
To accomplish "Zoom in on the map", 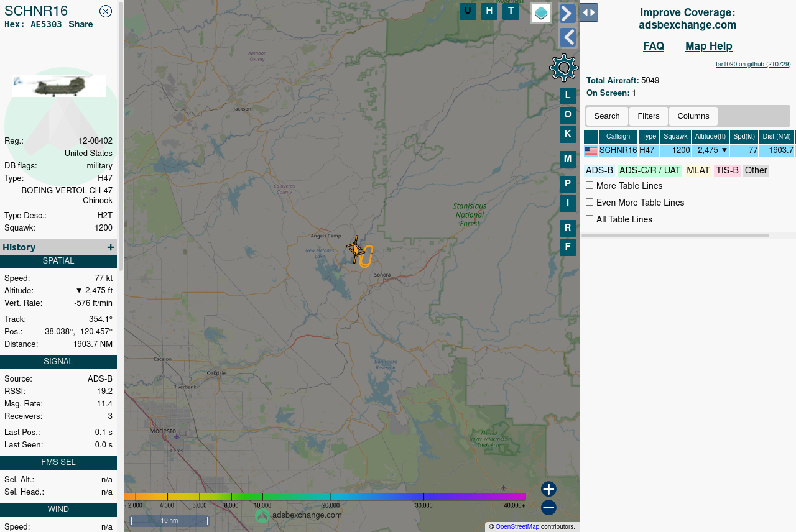I will (x=548, y=489).
